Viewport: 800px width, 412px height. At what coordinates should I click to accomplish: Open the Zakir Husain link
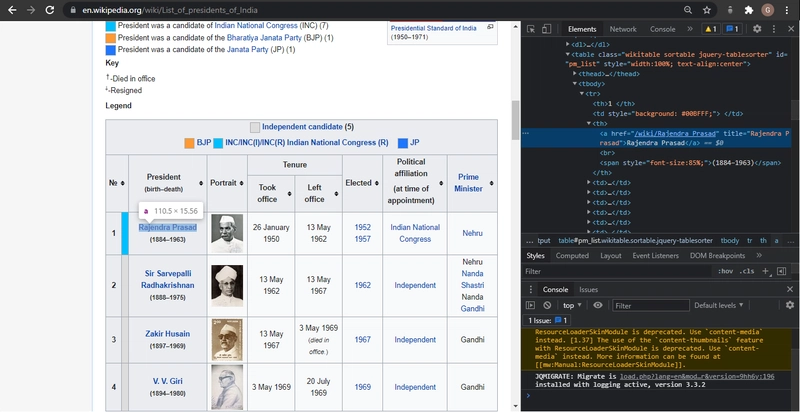coord(167,333)
